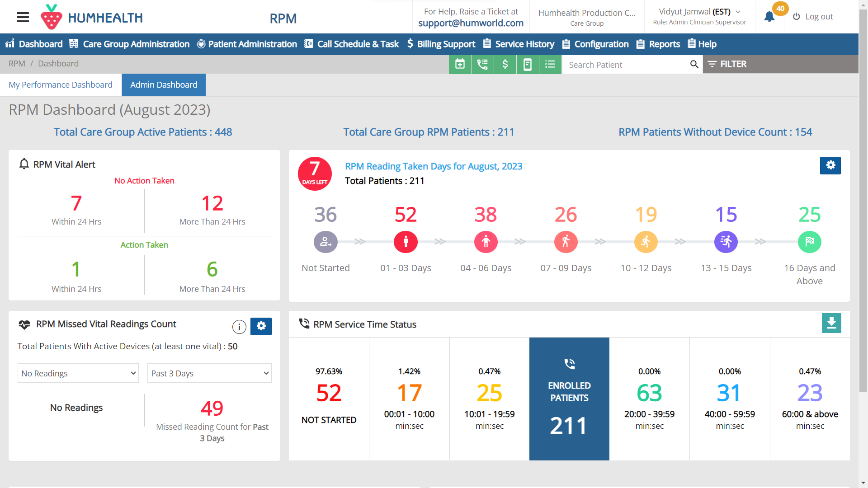Click the dollar billing icon in the green toolbar
The width and height of the screenshot is (868, 488).
coord(505,64)
